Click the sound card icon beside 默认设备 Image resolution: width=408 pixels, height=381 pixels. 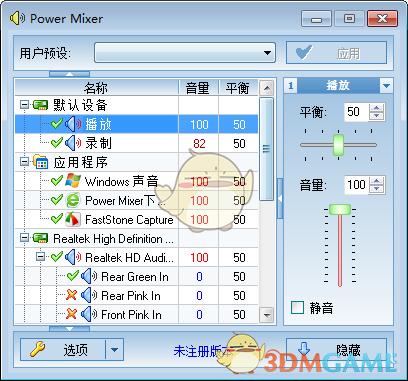click(x=41, y=105)
